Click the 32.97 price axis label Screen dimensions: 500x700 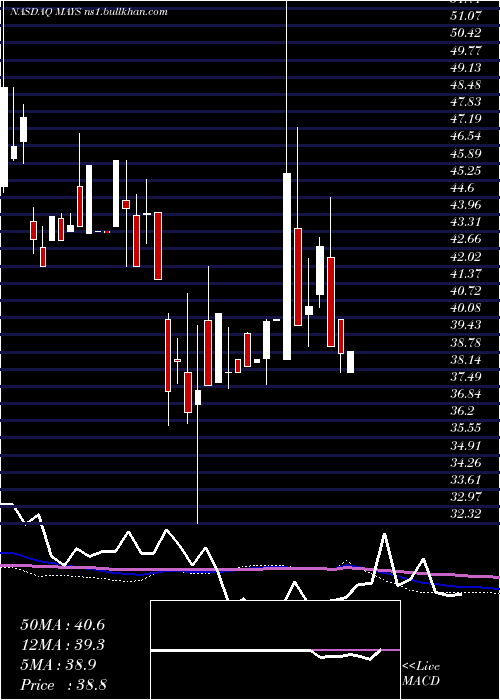(467, 497)
